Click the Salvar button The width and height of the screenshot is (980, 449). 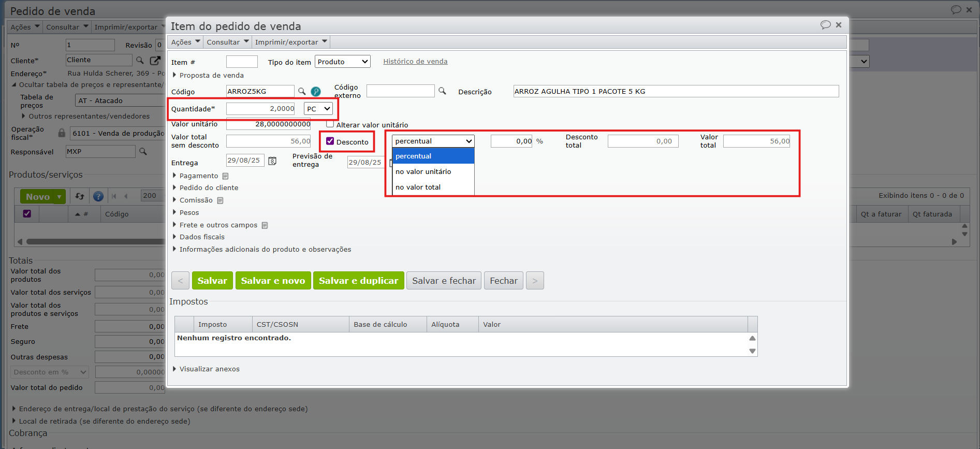pos(212,281)
